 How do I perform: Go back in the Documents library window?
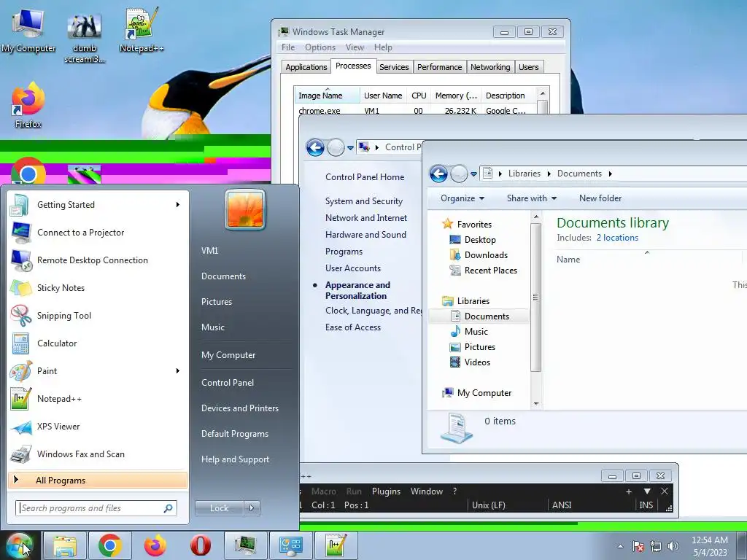(x=438, y=174)
